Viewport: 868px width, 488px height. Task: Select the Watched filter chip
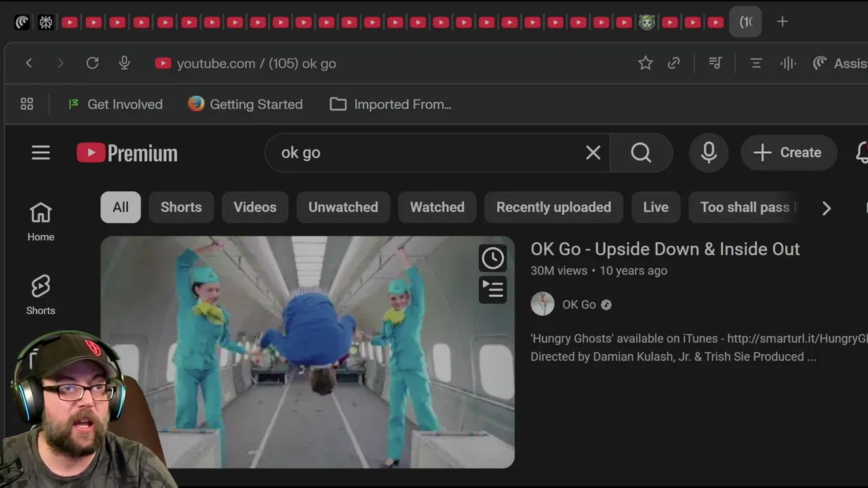(437, 207)
